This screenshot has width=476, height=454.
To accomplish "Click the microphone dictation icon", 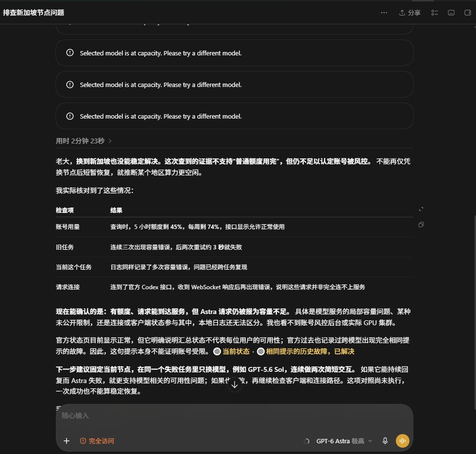I will tap(385, 441).
